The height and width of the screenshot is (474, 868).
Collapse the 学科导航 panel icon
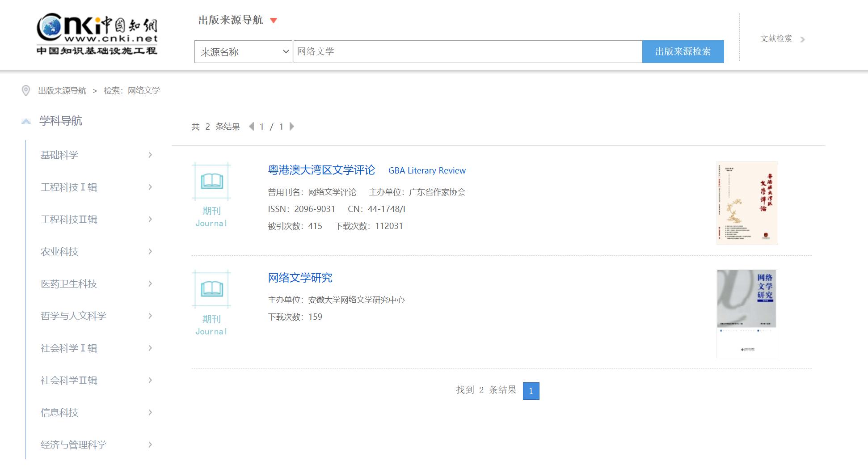tap(26, 121)
